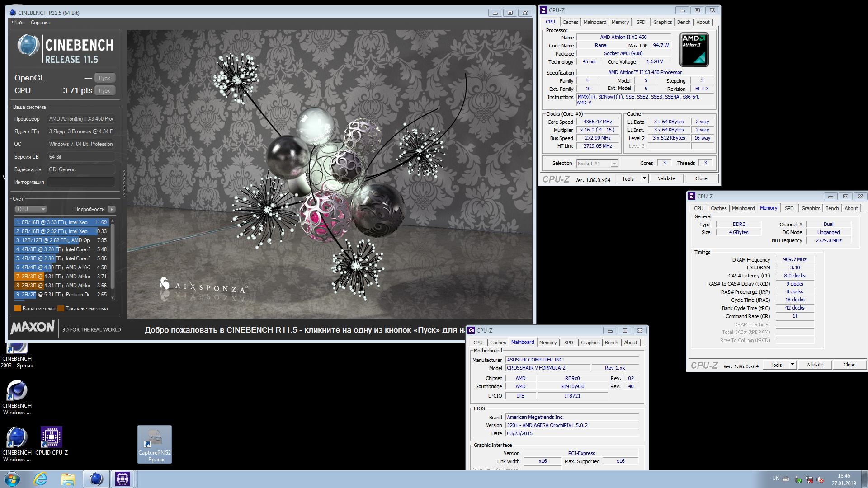This screenshot has width=868, height=488.
Task: Click the arrow button beside Подробности
Action: pyautogui.click(x=112, y=209)
